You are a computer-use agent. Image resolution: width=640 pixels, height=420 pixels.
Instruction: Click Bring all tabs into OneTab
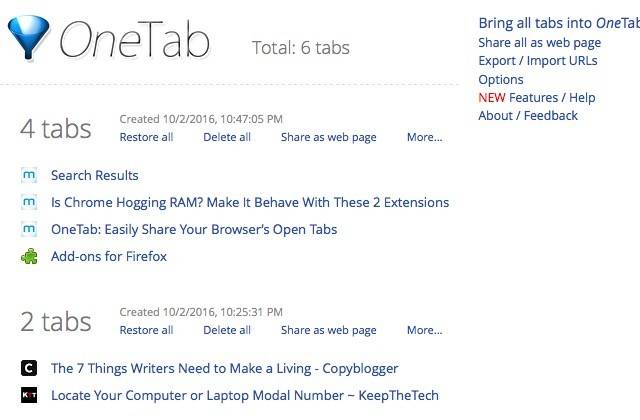point(558,23)
